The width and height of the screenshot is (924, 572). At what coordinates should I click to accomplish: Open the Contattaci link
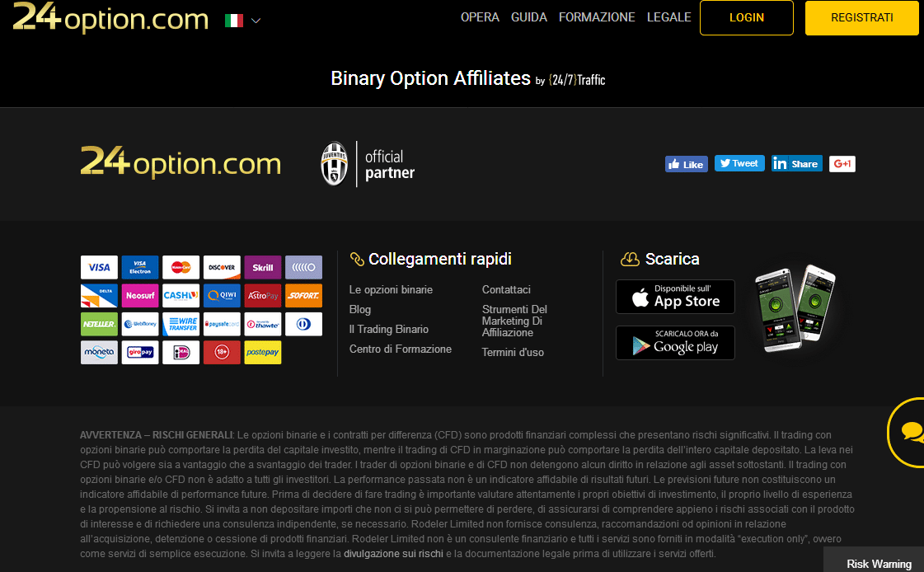[x=506, y=290]
